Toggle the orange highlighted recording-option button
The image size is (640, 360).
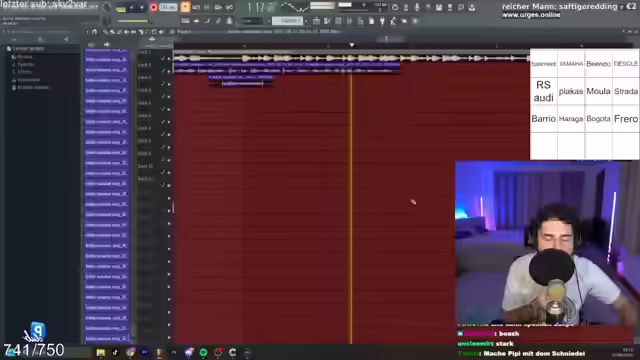point(185,7)
